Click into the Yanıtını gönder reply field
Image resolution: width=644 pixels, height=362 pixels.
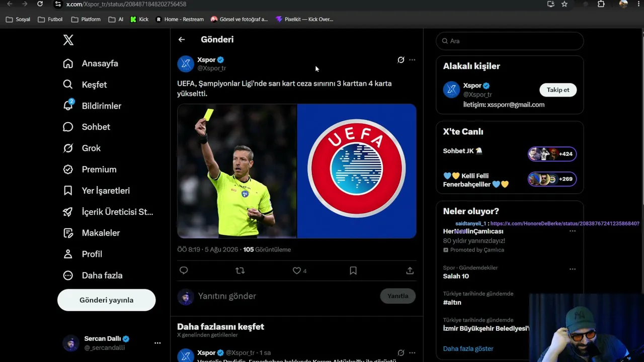pyautogui.click(x=287, y=296)
